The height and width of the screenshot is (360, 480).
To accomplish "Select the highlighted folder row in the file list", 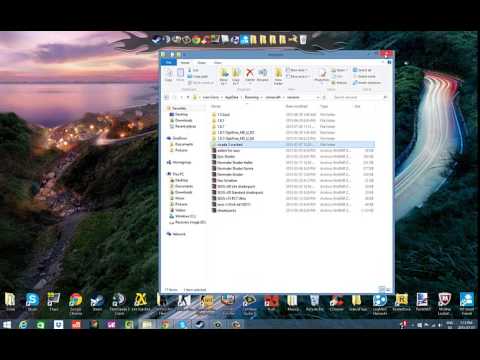I will (292, 144).
